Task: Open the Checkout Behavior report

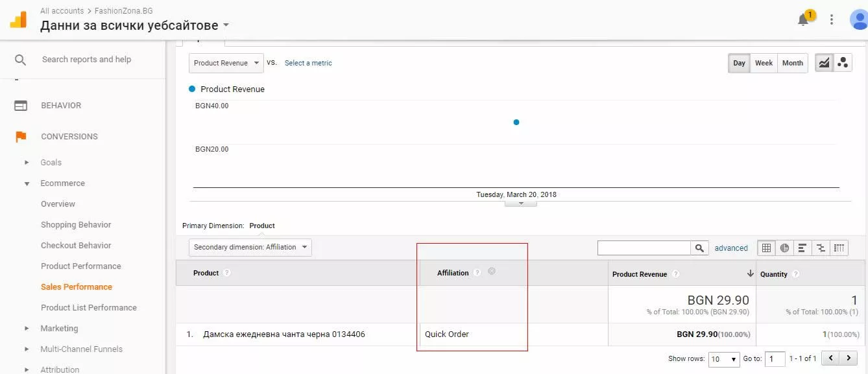Action: (x=76, y=246)
